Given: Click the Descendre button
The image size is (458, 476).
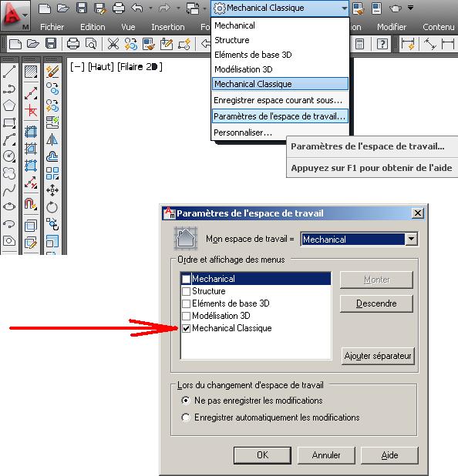Looking at the screenshot, I should (376, 303).
